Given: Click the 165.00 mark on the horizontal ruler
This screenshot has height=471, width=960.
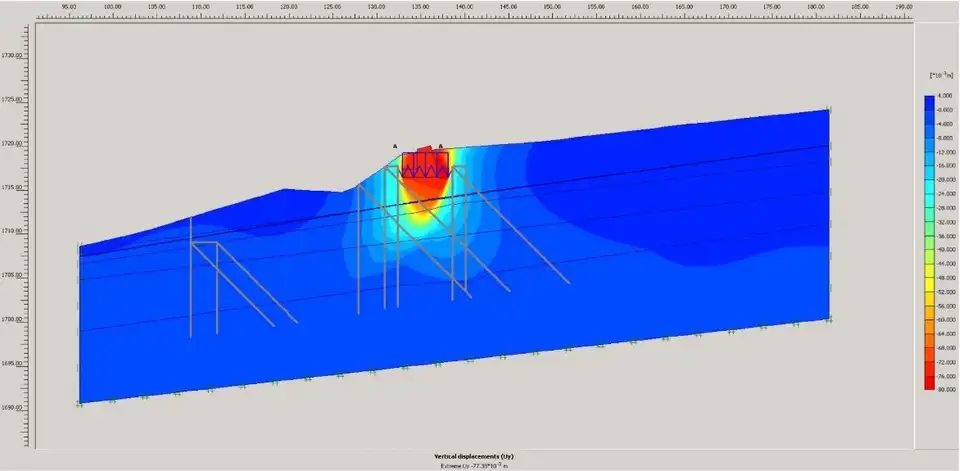Looking at the screenshot, I should (684, 6).
